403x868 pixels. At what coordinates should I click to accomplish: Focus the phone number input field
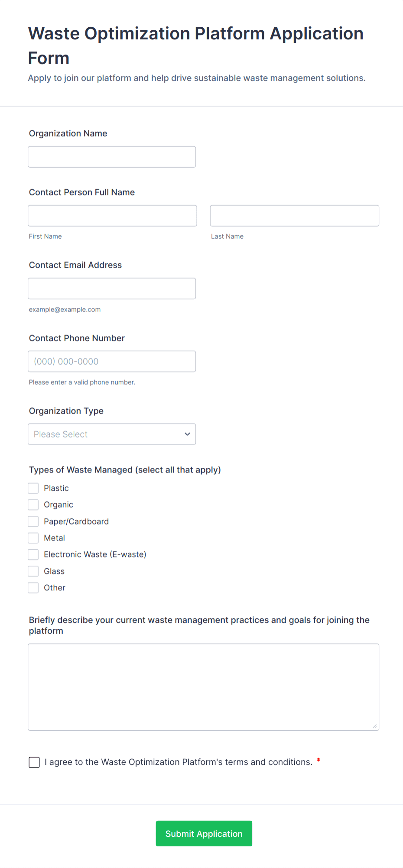click(x=111, y=361)
